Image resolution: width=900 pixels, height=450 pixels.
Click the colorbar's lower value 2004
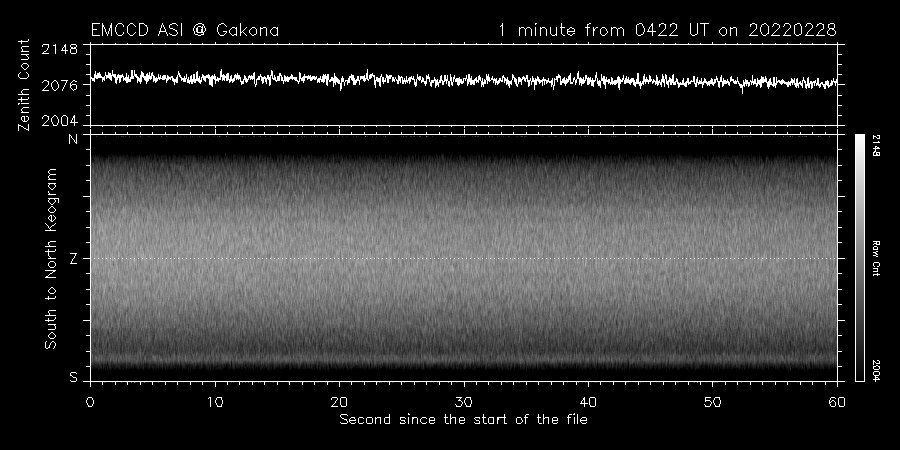(876, 370)
